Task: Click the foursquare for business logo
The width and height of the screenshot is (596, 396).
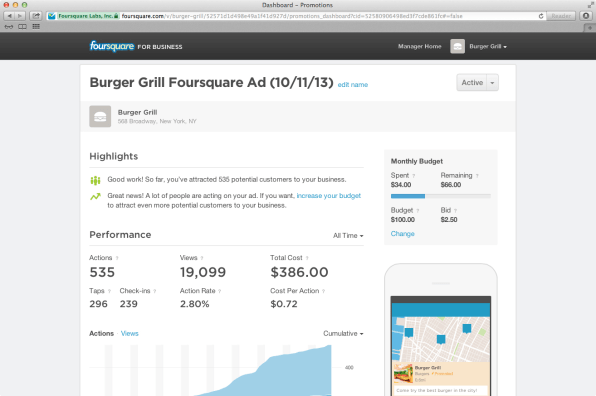Action: (x=136, y=46)
